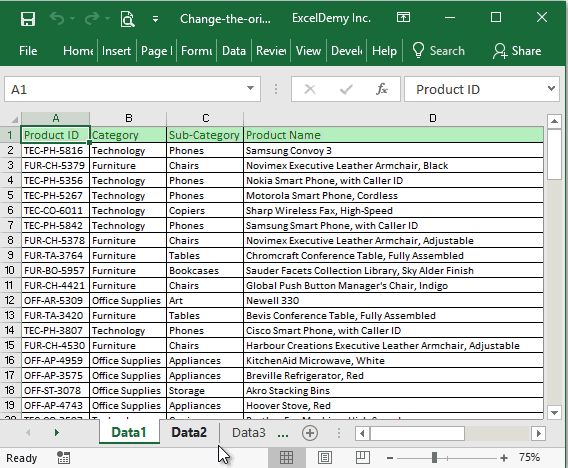Click vertical scrollbar up arrow
This screenshot has height=468, width=568.
[x=554, y=121]
